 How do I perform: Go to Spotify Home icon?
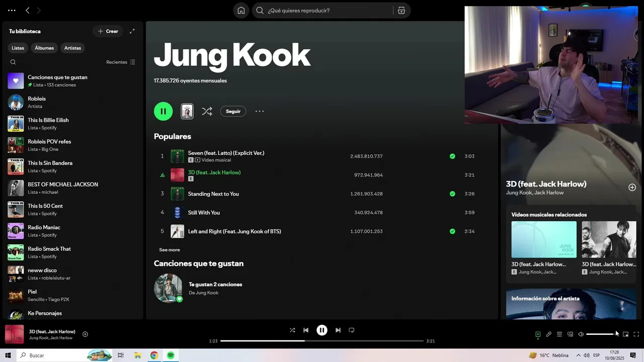[x=241, y=11]
